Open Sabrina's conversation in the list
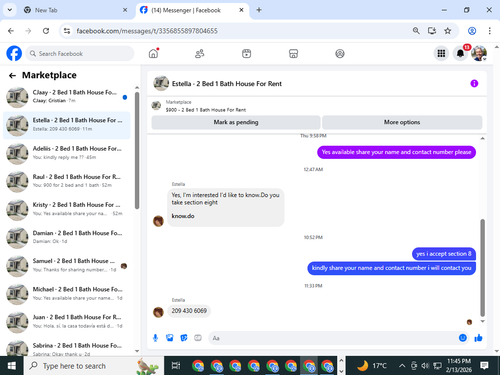Viewport: 500px width, 375px height. click(67, 347)
